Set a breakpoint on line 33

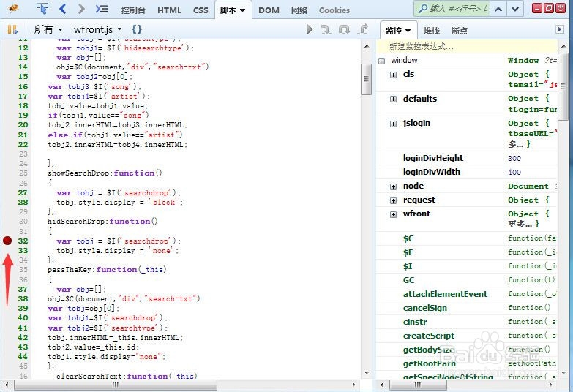click(x=7, y=250)
